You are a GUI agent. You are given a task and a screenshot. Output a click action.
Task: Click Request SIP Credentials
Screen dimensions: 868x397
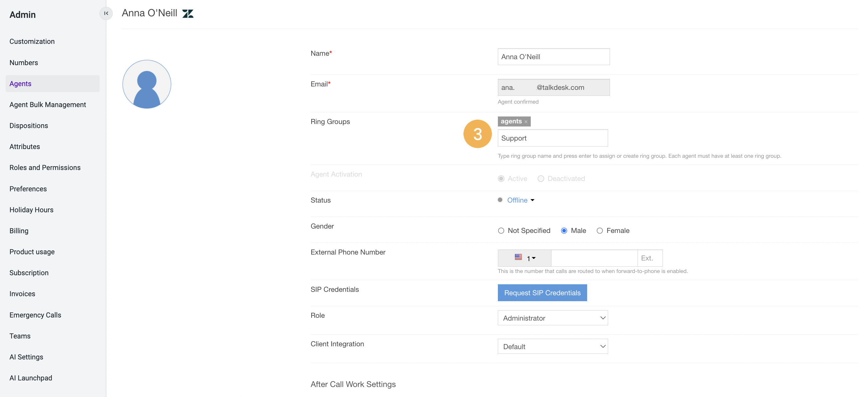(x=542, y=292)
